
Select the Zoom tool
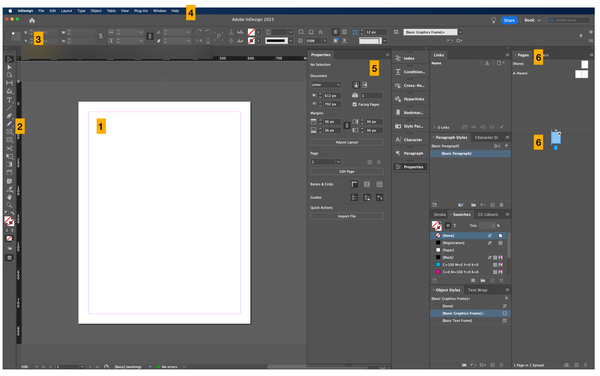[x=9, y=205]
